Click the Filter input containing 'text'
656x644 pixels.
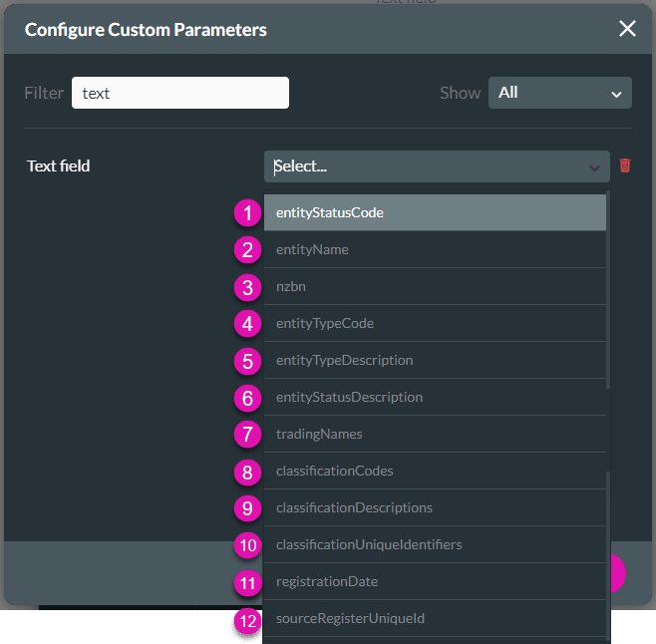tap(179, 93)
